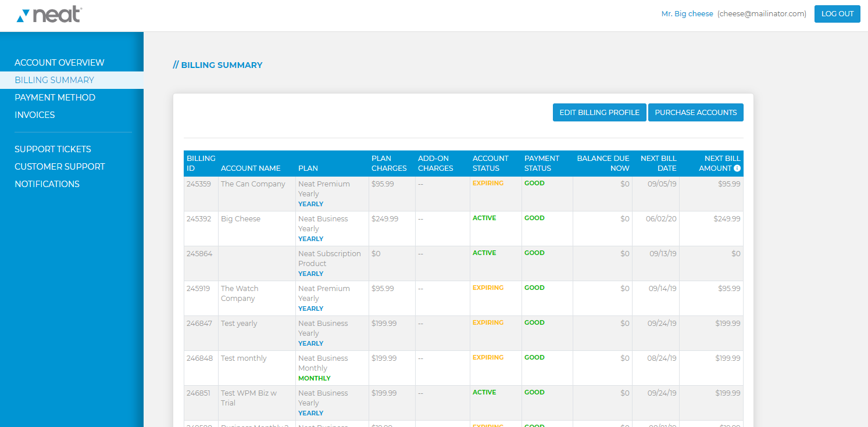Open Customer Support page
868x427 pixels.
[60, 167]
